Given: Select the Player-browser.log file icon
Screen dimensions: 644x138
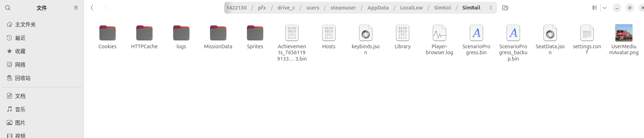Looking at the screenshot, I should tap(440, 33).
